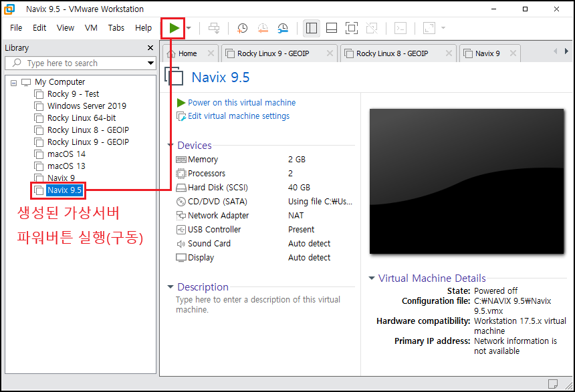Click Power on this virtual machine link
Screen dimensions: 575x392
(x=241, y=103)
